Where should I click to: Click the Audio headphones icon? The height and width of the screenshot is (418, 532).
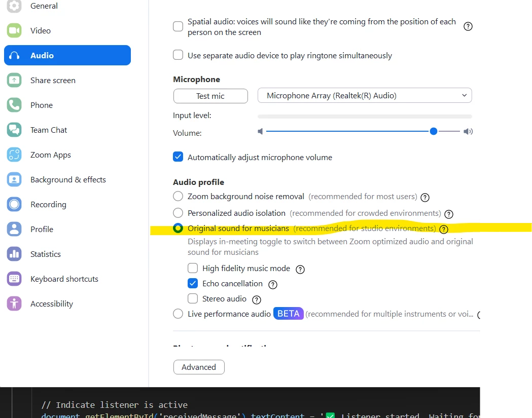[x=14, y=55]
